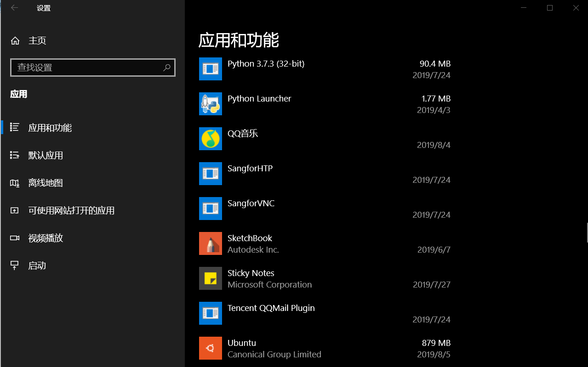588x367 pixels.
Task: Select the SketchBook entry name
Action: (x=250, y=238)
